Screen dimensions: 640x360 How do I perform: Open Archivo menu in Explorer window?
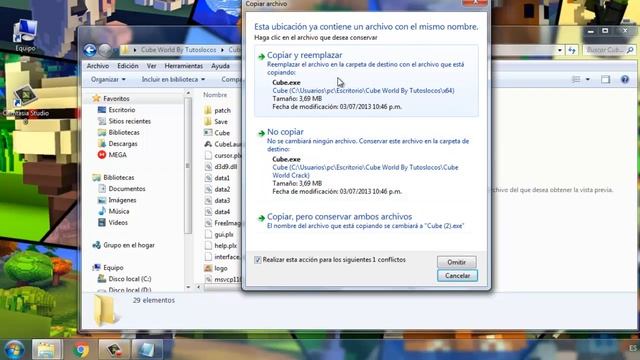[x=98, y=66]
